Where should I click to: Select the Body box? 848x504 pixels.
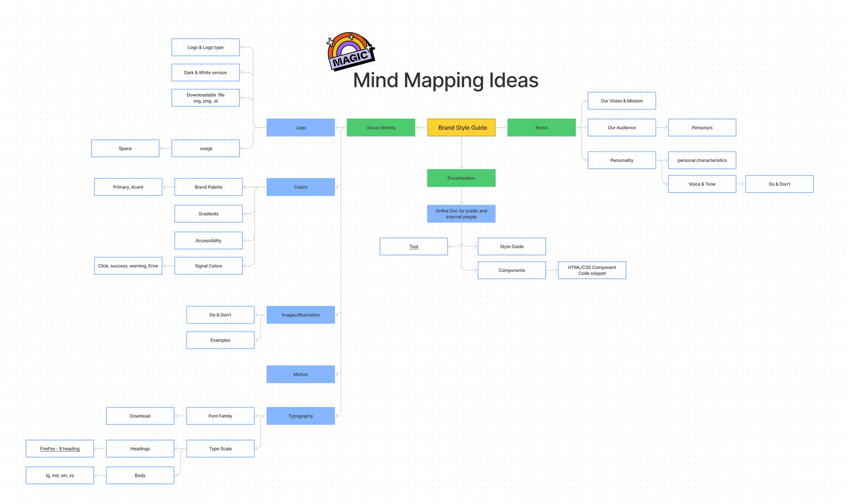pyautogui.click(x=140, y=476)
